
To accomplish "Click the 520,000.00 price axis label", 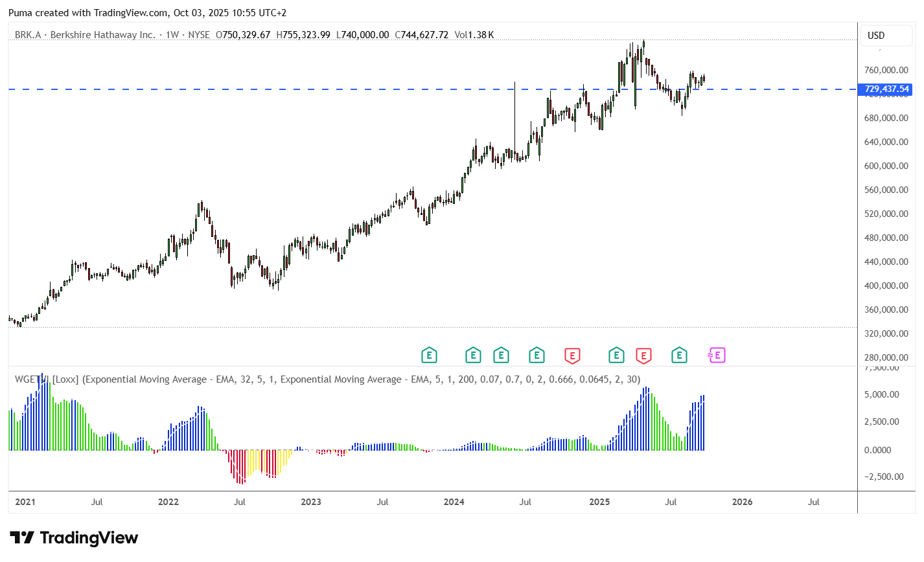I will [886, 214].
